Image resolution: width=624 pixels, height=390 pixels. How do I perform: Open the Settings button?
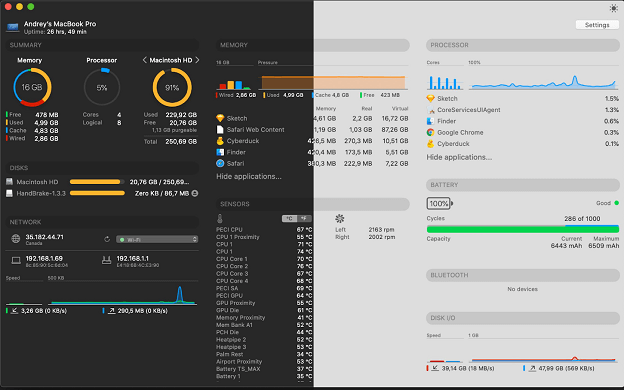(x=597, y=25)
